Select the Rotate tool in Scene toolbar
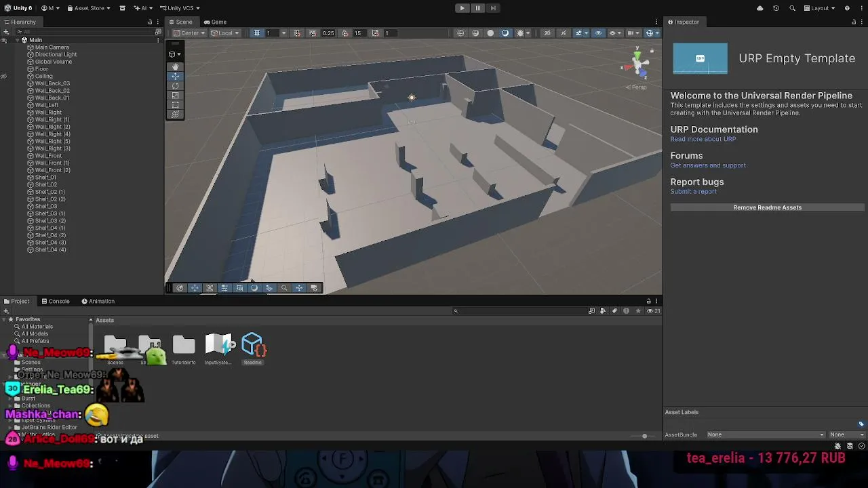 coord(176,85)
